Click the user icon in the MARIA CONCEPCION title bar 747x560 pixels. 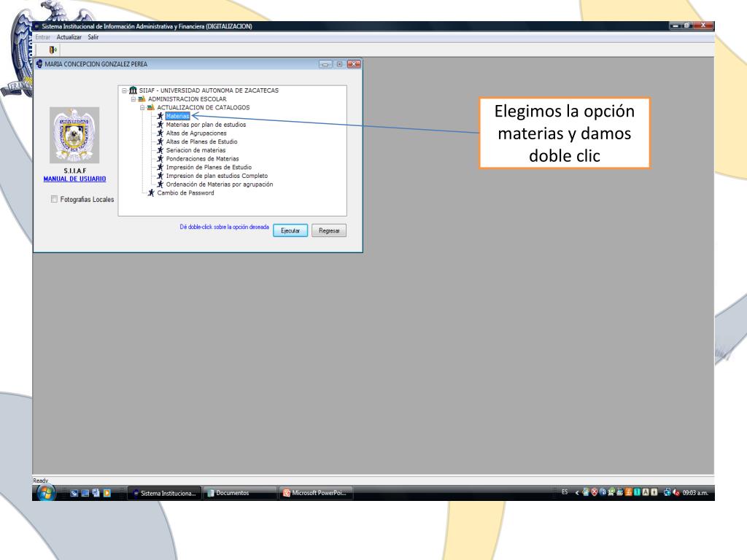(39, 64)
